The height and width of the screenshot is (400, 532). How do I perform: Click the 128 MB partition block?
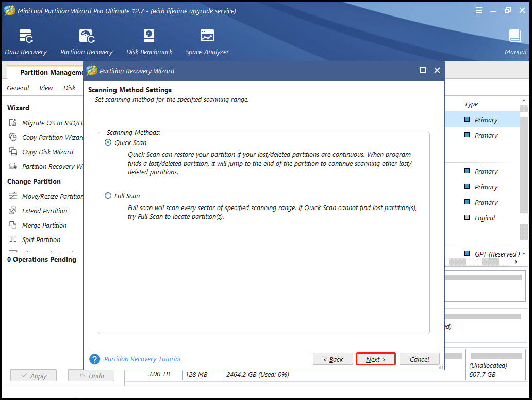[203, 374]
